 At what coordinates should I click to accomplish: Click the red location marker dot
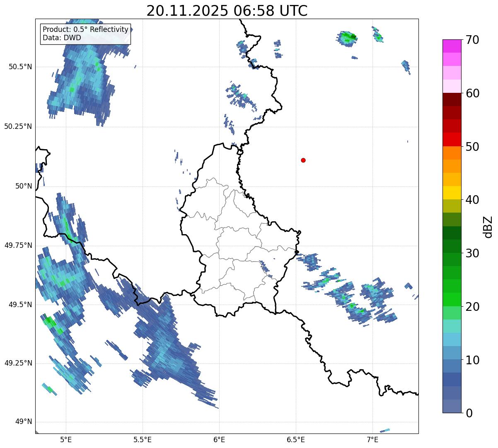click(x=303, y=160)
